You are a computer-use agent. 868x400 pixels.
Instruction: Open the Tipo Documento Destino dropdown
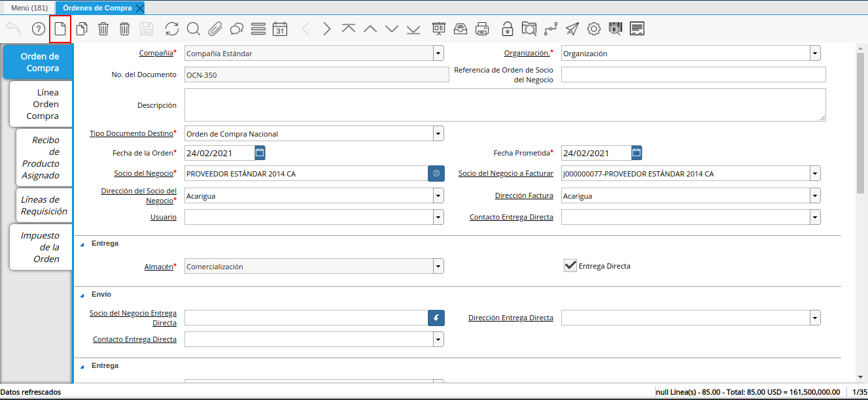point(438,134)
